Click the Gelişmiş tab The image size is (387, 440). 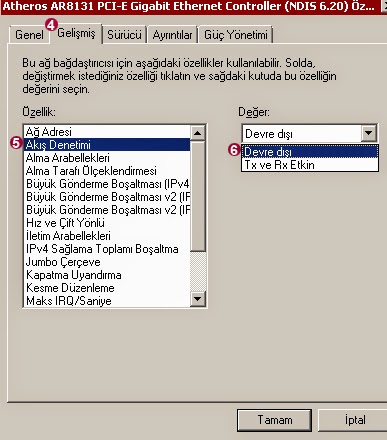coord(76,33)
